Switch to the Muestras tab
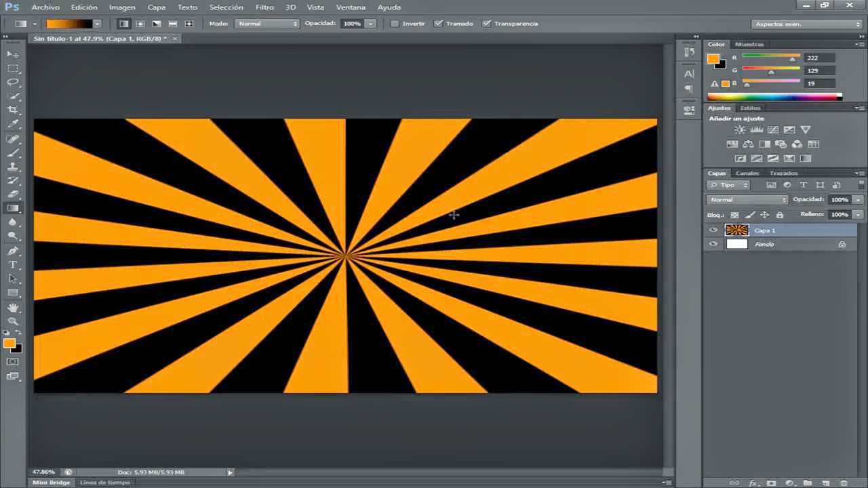This screenshot has height=488, width=868. click(749, 45)
